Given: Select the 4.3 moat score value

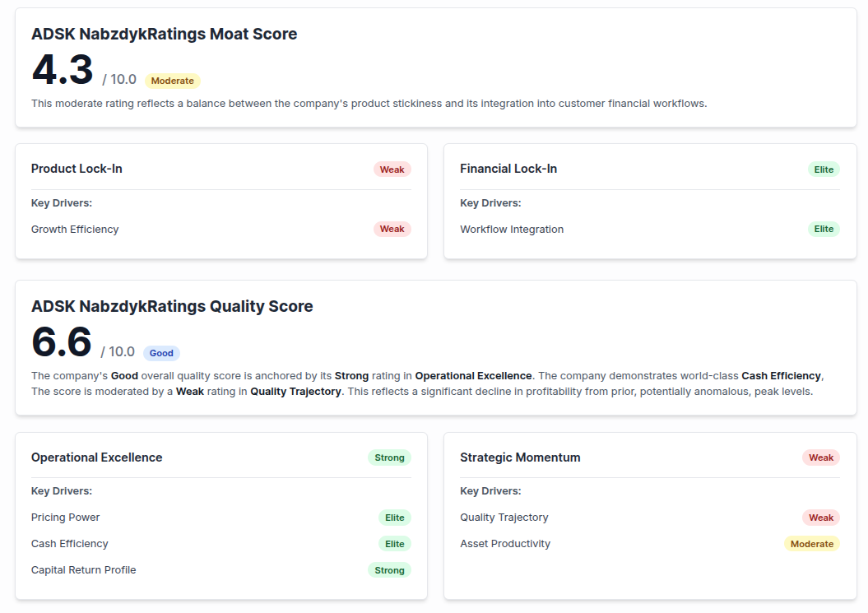Looking at the screenshot, I should click(x=63, y=70).
